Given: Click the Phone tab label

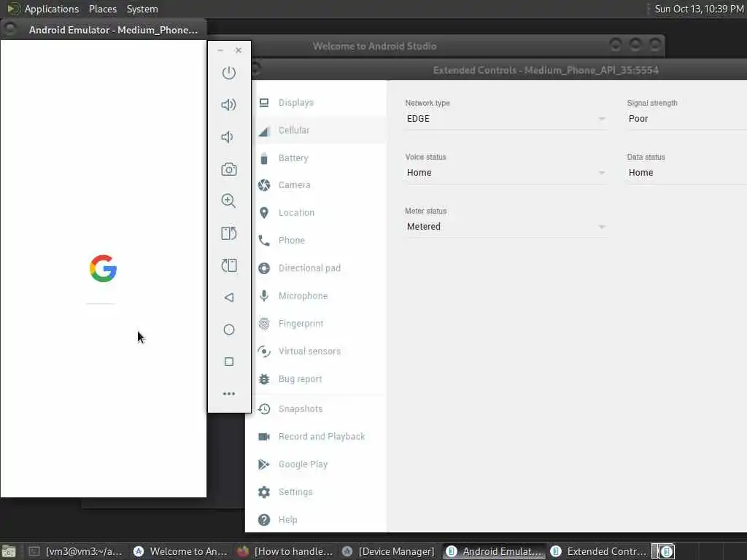Looking at the screenshot, I should point(292,241).
